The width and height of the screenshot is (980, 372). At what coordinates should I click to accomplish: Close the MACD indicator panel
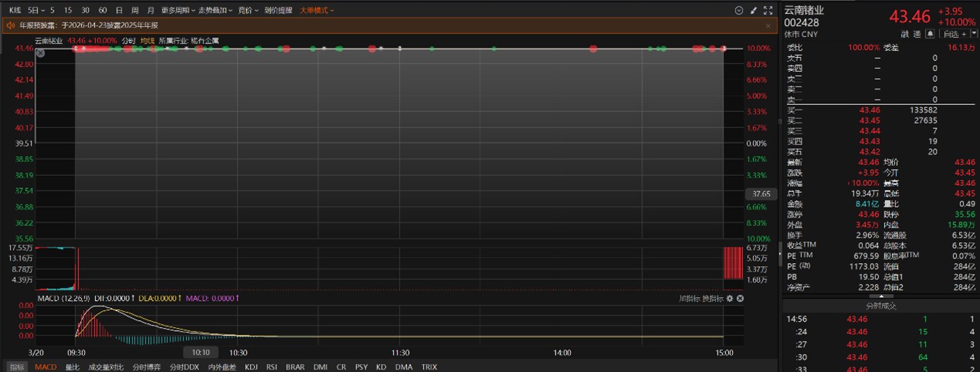point(740,298)
